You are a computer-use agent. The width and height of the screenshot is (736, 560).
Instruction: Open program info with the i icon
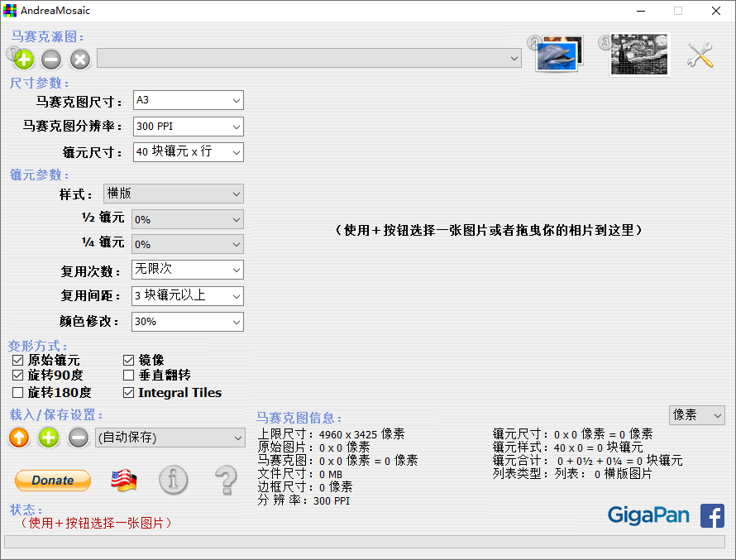(173, 480)
